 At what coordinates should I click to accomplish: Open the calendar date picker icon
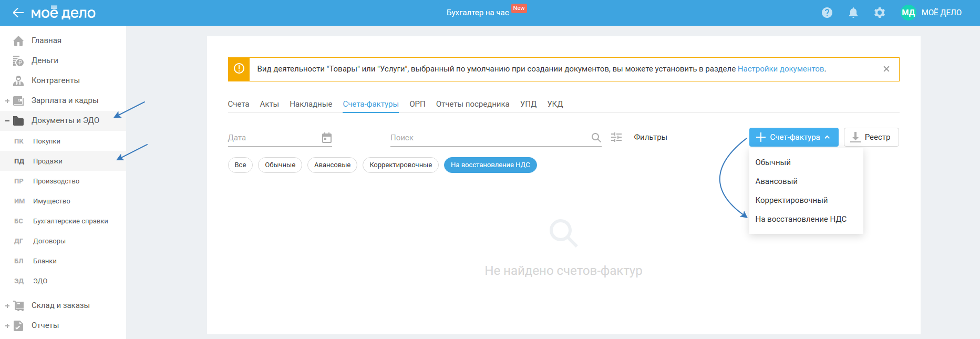[x=326, y=138]
